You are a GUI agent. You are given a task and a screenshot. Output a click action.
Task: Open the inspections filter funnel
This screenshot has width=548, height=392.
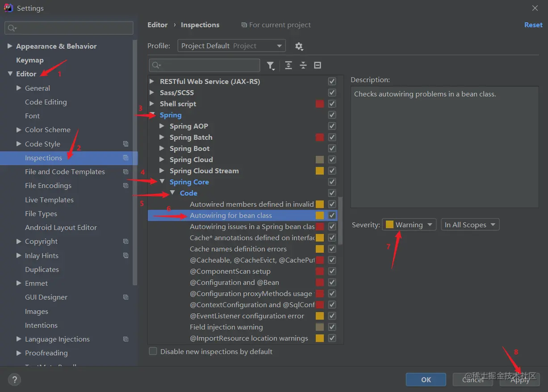(x=271, y=66)
